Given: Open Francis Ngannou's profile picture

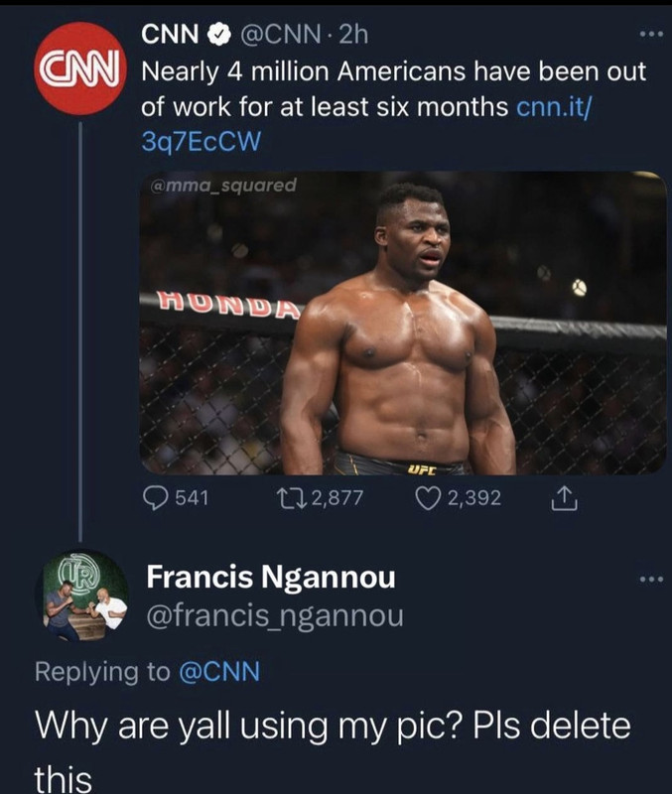Looking at the screenshot, I should point(86,596).
